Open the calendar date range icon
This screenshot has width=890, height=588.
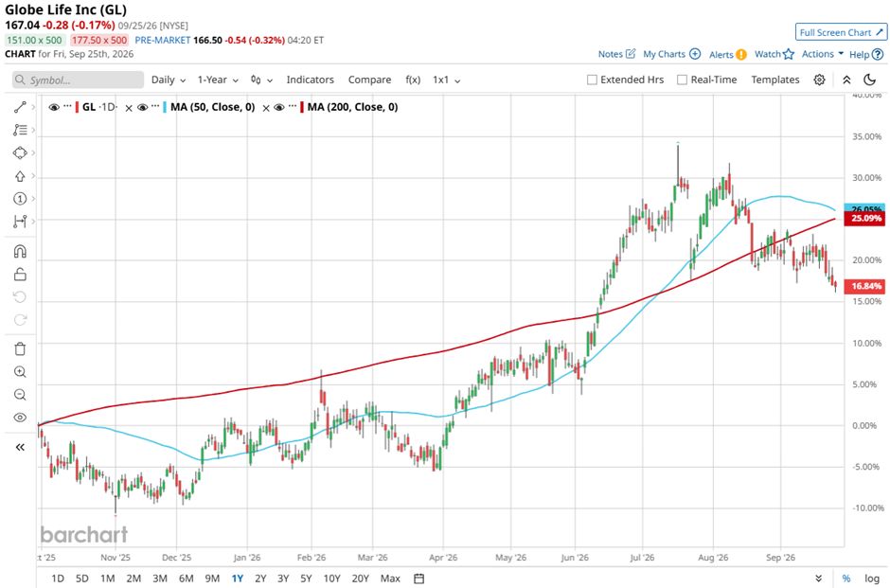418,579
